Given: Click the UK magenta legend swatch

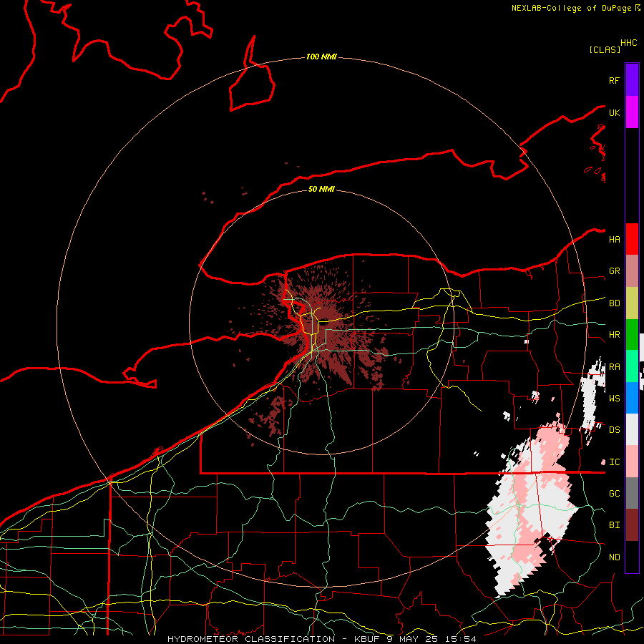Looking at the screenshot, I should (x=632, y=112).
